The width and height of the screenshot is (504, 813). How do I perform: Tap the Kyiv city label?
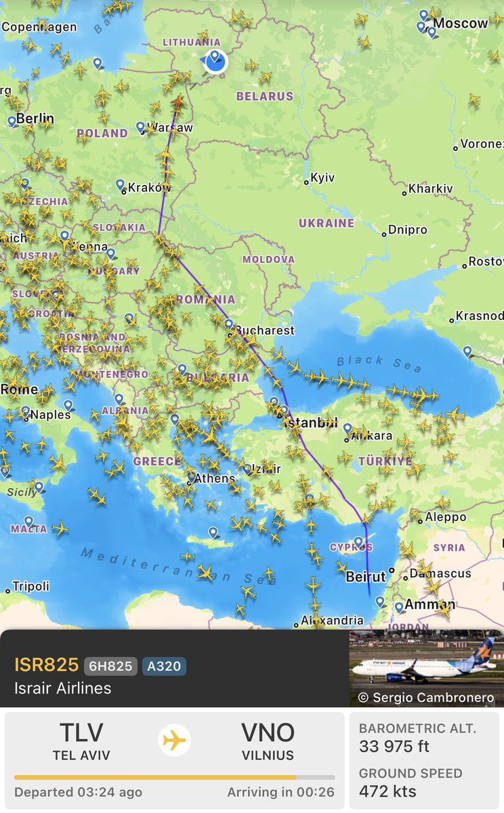click(x=322, y=178)
